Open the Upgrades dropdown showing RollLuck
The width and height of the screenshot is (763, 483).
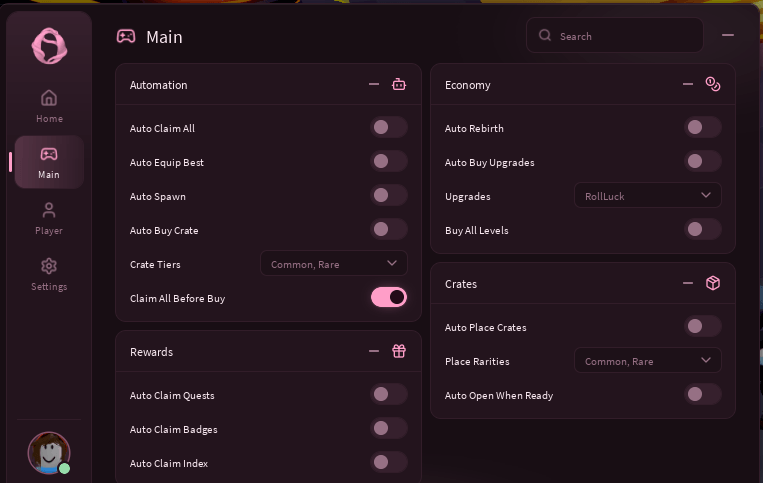click(x=648, y=195)
